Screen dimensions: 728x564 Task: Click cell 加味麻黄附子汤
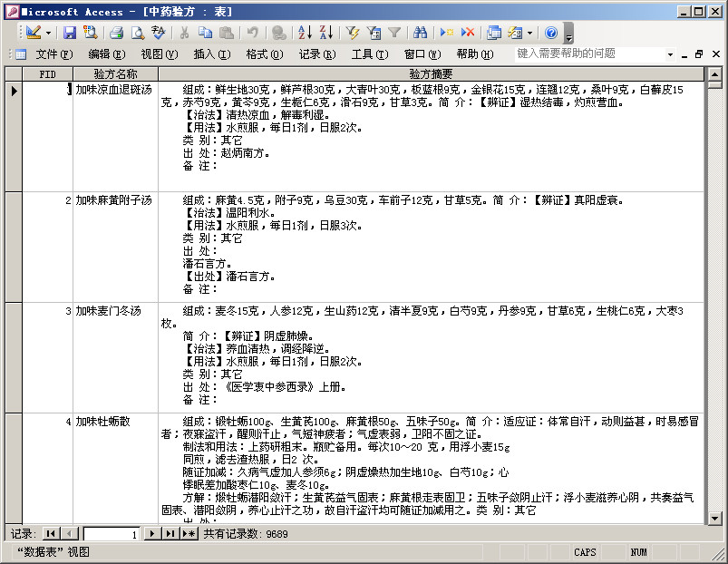[x=115, y=247]
